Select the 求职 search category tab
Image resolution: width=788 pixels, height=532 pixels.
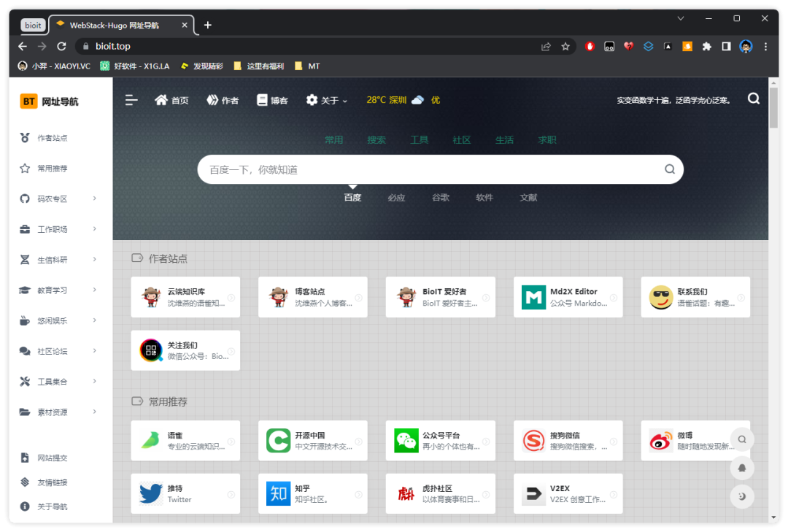tap(546, 140)
